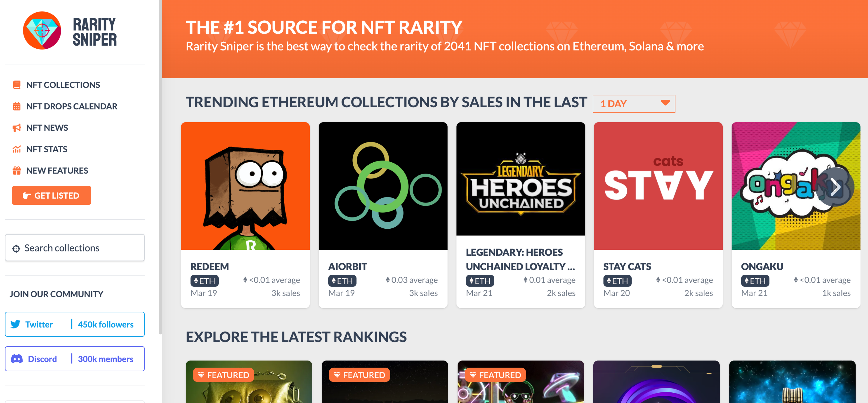Click 'The #1 Source for NFT Rarity' headline
Screen dimensions: 868x403
(324, 28)
